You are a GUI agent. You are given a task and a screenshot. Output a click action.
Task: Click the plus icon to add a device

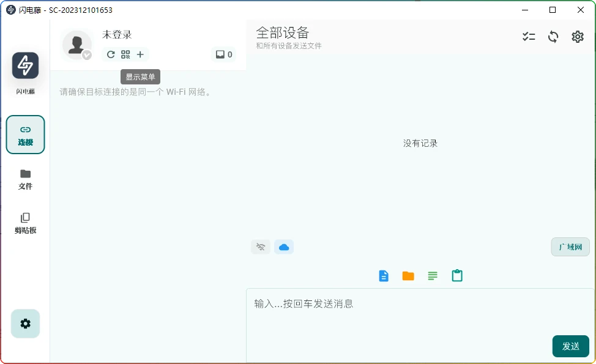tap(140, 54)
